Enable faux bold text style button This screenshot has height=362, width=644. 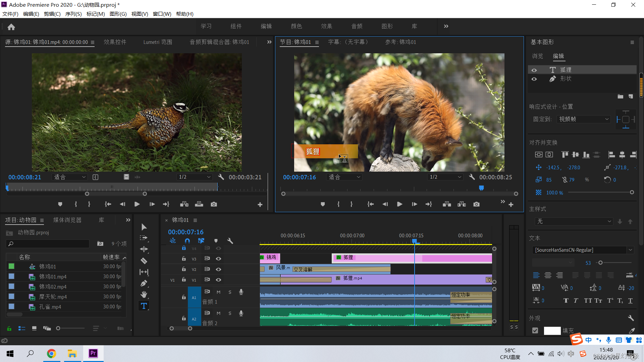click(x=566, y=300)
